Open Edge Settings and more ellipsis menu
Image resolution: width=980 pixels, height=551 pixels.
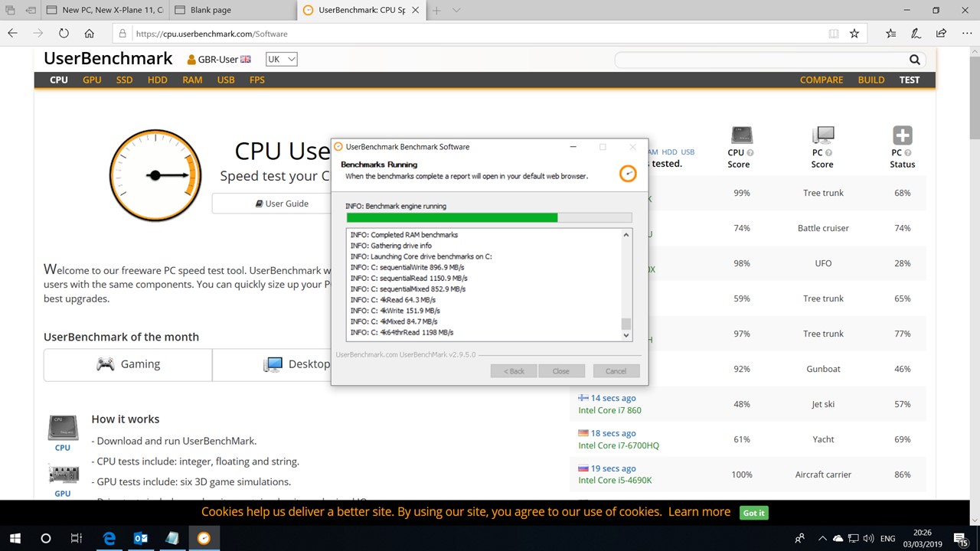pos(966,34)
